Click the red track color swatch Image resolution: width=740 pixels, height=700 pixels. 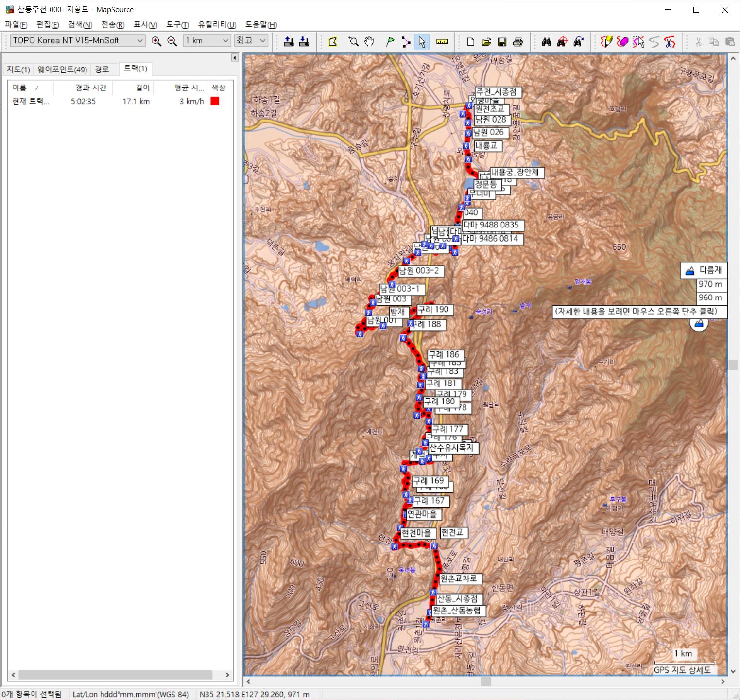click(215, 101)
